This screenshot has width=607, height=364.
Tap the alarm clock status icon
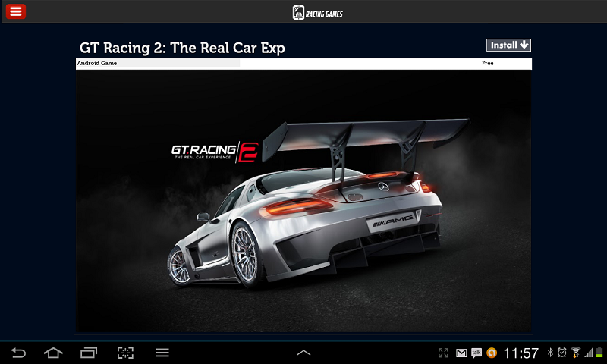561,353
